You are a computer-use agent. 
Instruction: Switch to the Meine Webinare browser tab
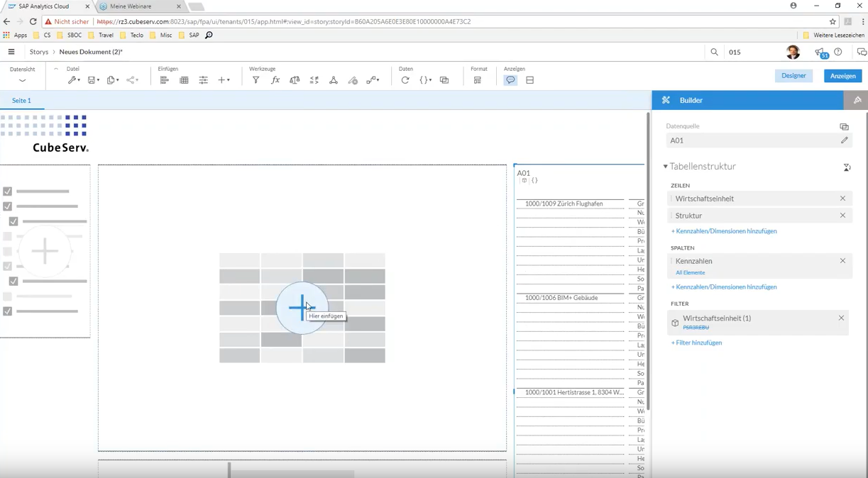click(x=130, y=6)
